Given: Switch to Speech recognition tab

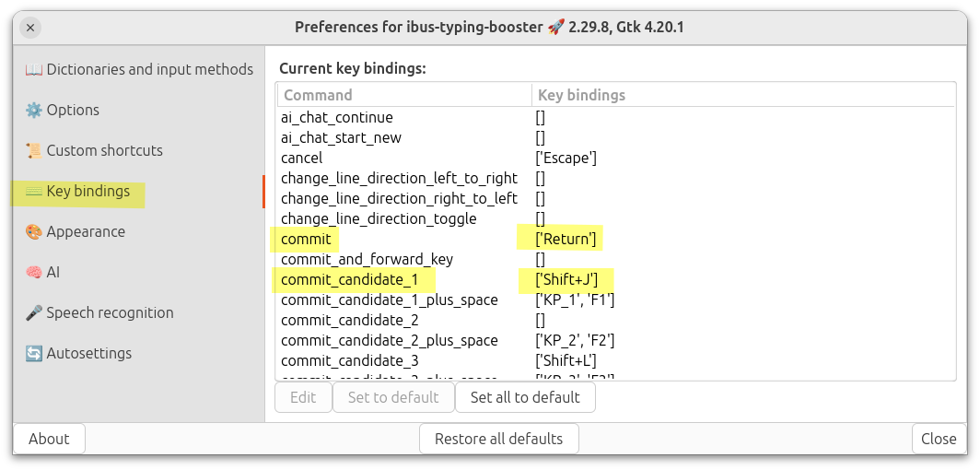Looking at the screenshot, I should coord(110,313).
